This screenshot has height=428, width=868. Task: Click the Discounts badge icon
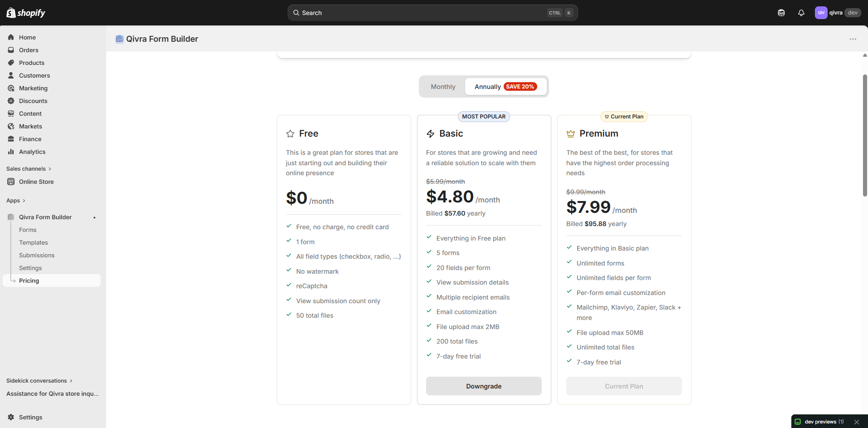coord(11,101)
